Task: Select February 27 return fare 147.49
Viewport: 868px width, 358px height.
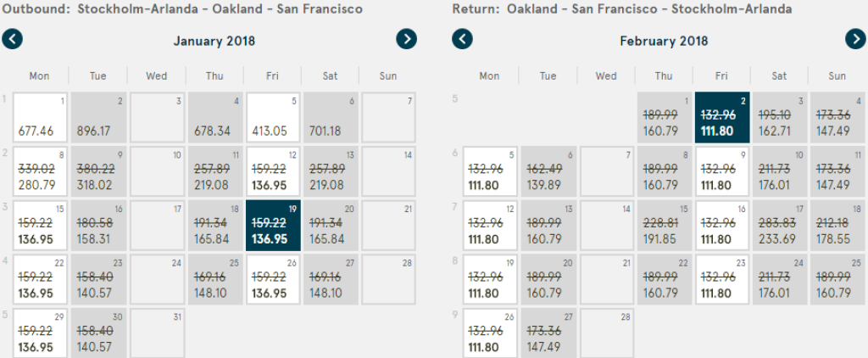Action: [548, 332]
